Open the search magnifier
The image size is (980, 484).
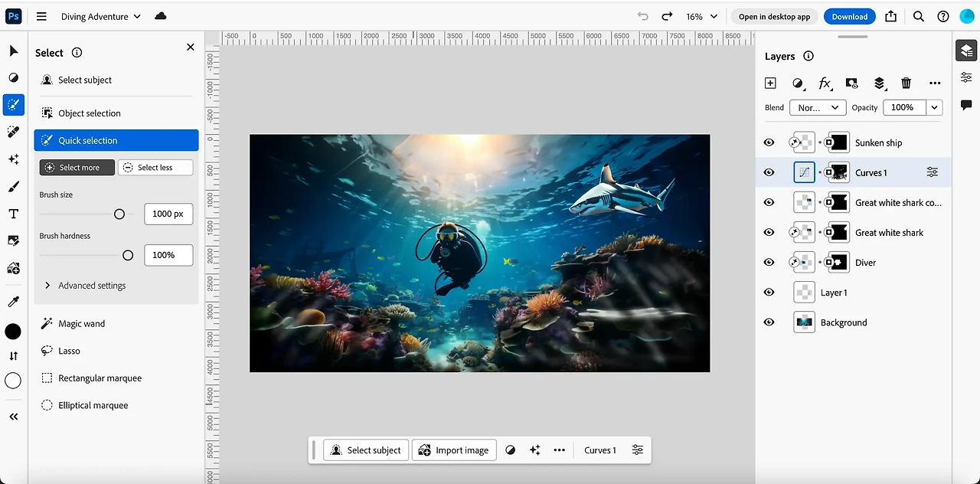point(918,16)
